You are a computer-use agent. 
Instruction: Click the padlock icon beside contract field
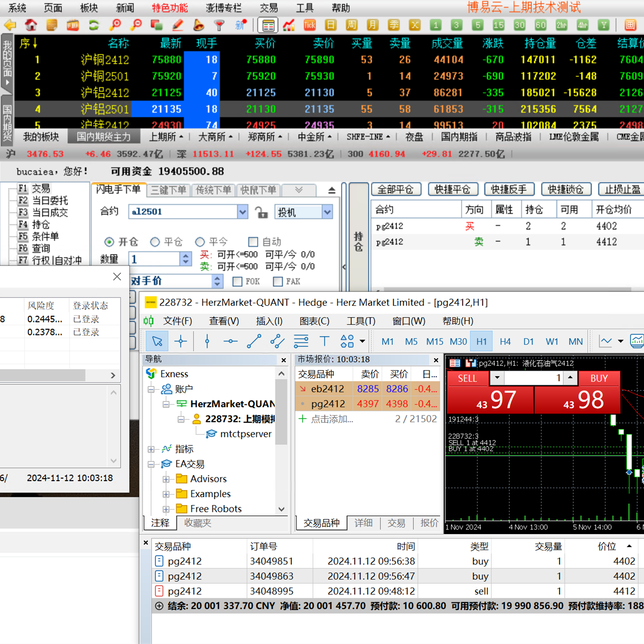click(262, 212)
